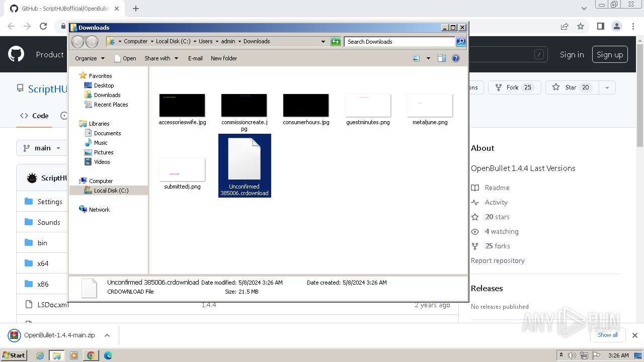Open the Sounds folder in repository
Screen dimensions: 644x362
tap(49, 222)
